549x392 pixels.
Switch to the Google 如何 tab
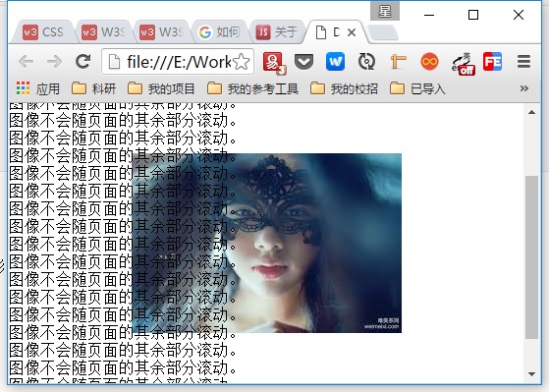click(219, 32)
